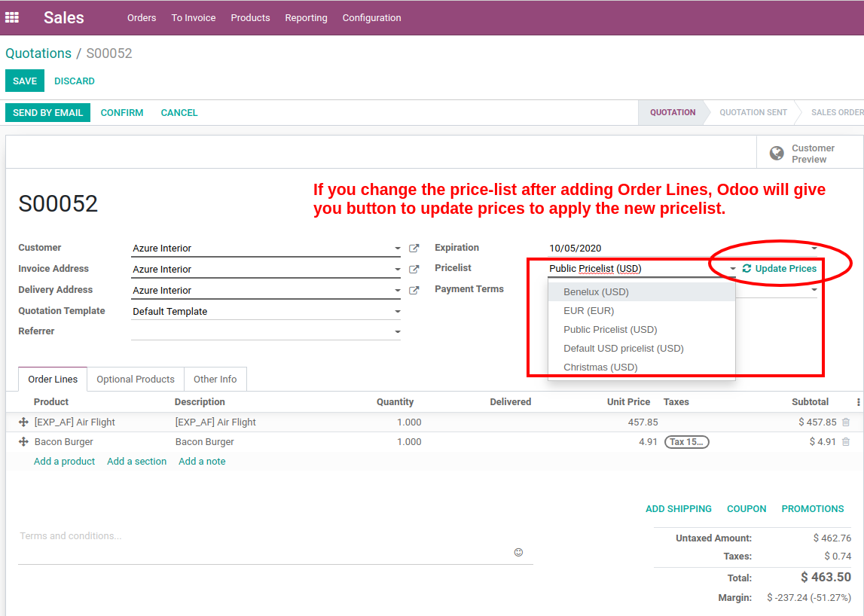
Task: Click the 457.85 unit price cell
Action: pyautogui.click(x=643, y=422)
